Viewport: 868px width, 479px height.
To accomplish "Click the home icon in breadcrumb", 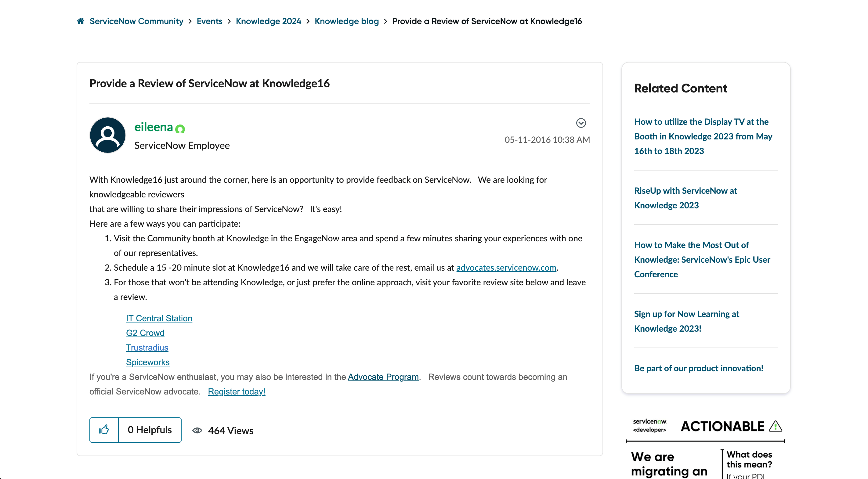I will coord(81,21).
